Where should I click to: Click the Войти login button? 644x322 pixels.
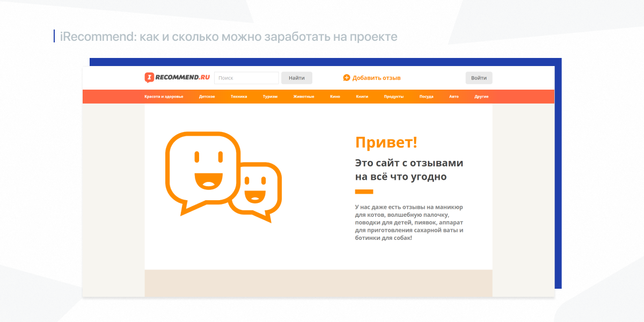click(479, 78)
